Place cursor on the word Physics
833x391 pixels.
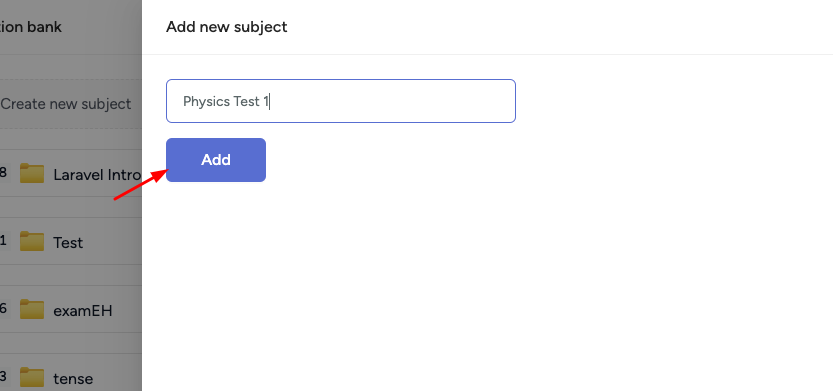[x=200, y=101]
